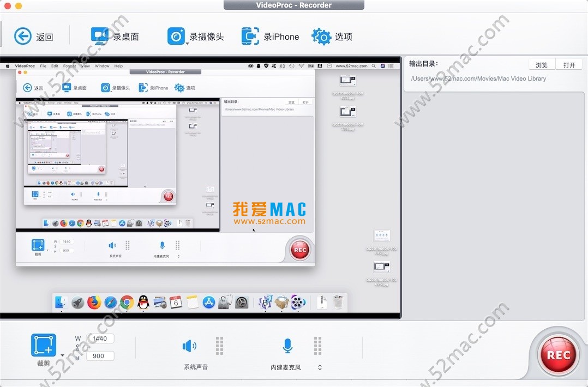This screenshot has height=387, width=588.
Task: Open the crop options dropdown arrow
Action: pyautogui.click(x=62, y=355)
